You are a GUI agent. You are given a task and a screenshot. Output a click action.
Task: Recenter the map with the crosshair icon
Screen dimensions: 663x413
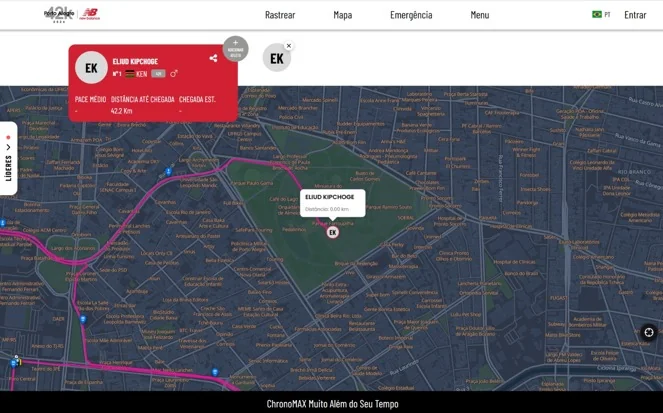click(x=649, y=332)
